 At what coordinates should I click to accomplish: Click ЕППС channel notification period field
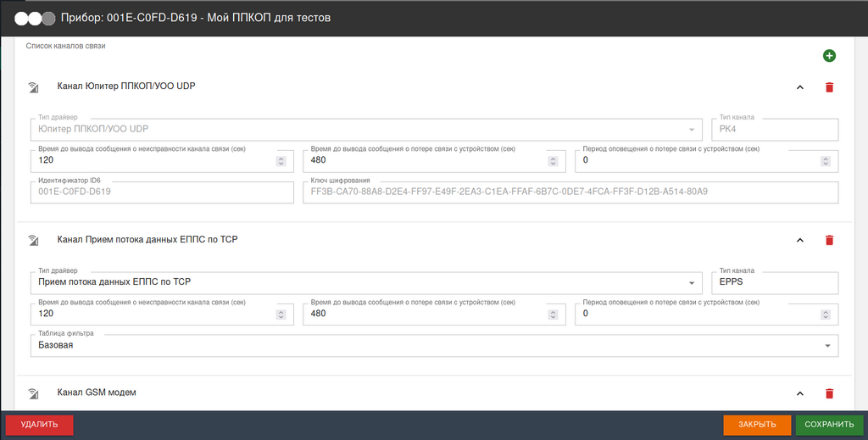(697, 314)
